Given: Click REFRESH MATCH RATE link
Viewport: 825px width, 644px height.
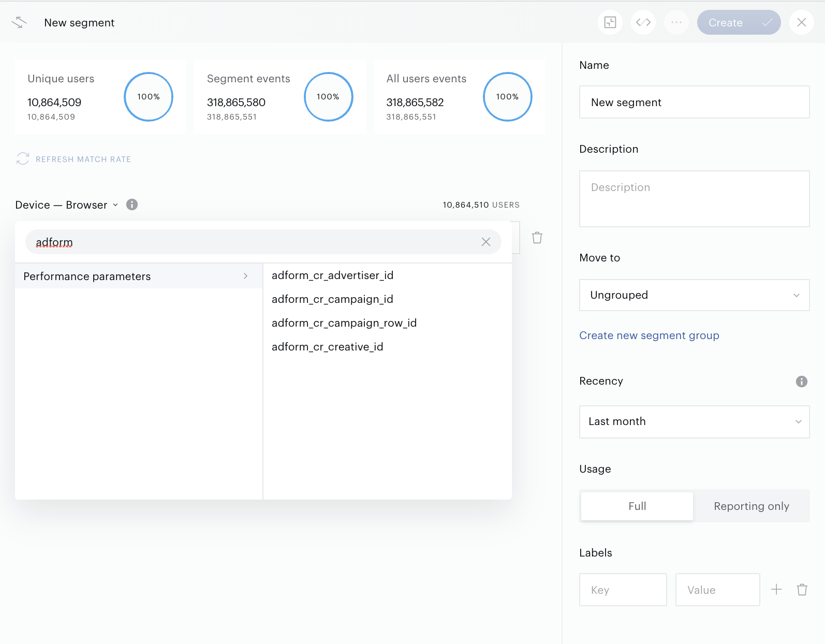Looking at the screenshot, I should pos(83,159).
